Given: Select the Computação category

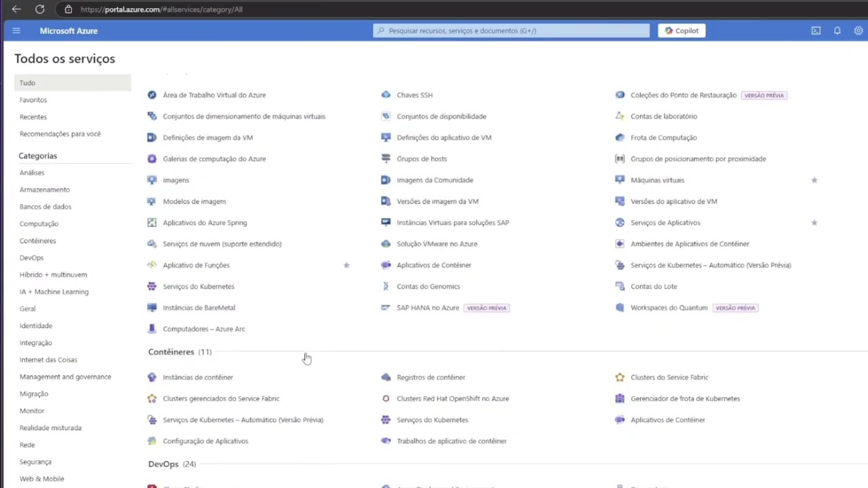Looking at the screenshot, I should point(39,224).
